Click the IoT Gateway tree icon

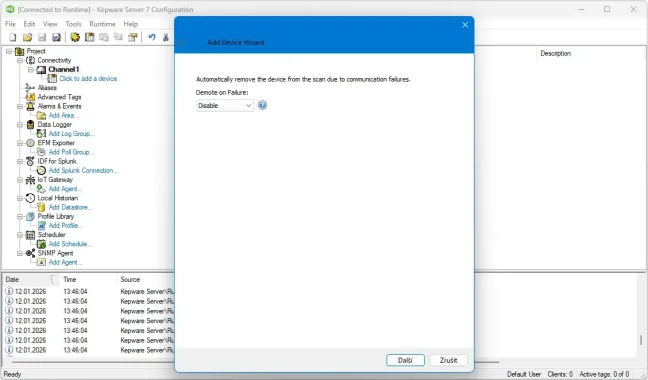(30, 180)
